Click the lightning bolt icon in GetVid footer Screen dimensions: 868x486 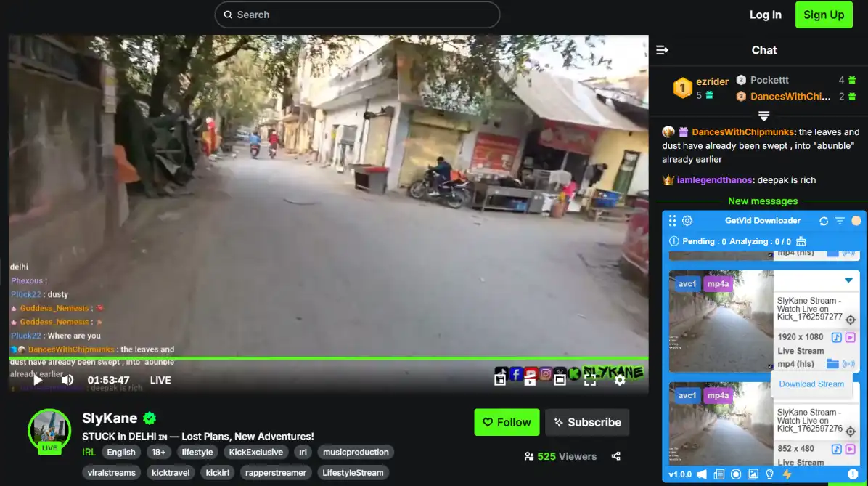coord(787,474)
